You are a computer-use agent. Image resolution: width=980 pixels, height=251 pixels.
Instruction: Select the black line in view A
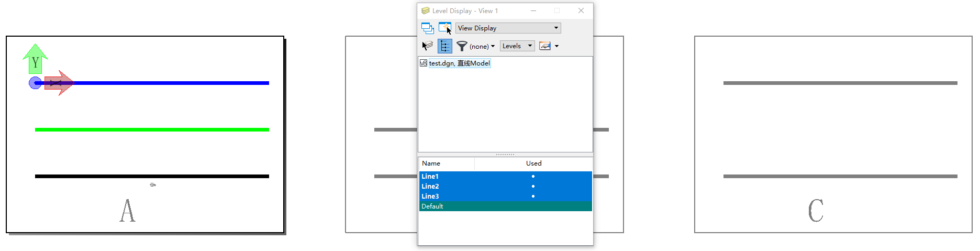click(152, 176)
